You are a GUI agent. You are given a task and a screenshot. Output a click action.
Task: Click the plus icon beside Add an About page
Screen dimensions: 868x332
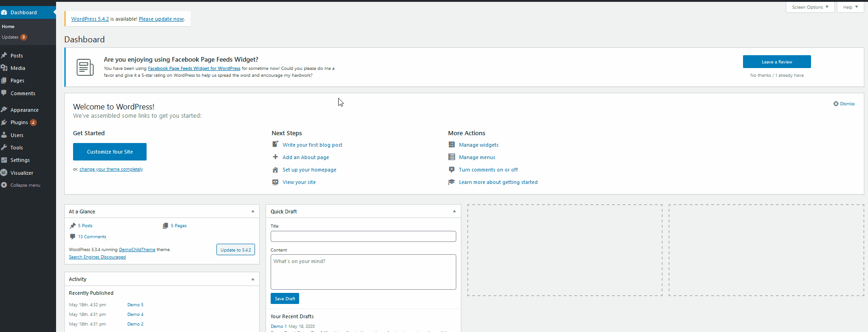[x=275, y=157]
